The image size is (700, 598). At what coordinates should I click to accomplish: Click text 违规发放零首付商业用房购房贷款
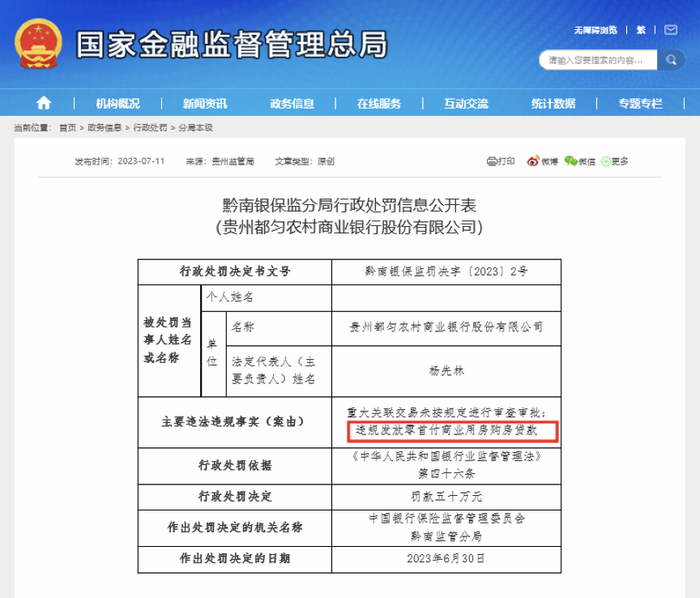pos(446,430)
